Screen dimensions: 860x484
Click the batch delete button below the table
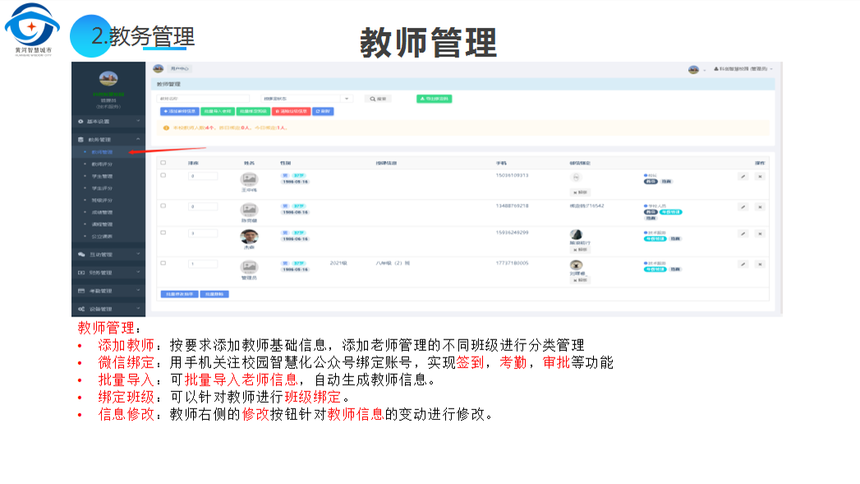pos(214,294)
